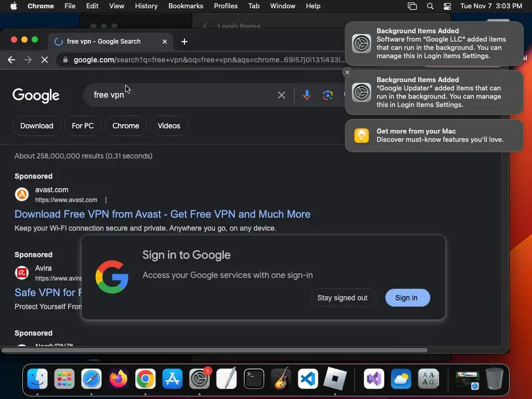Viewport: 532px width, 399px height.
Task: Open GarageBand from the Dock
Action: pos(281,379)
